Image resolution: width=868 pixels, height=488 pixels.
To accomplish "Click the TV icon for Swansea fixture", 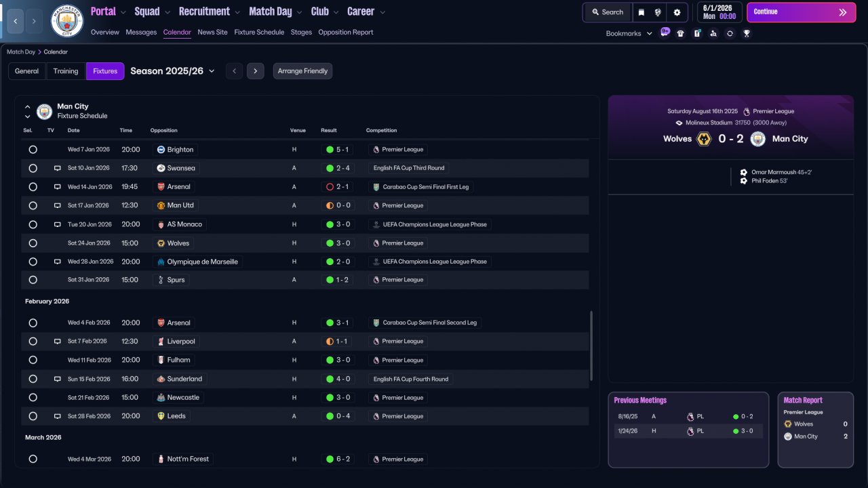I will tap(58, 168).
